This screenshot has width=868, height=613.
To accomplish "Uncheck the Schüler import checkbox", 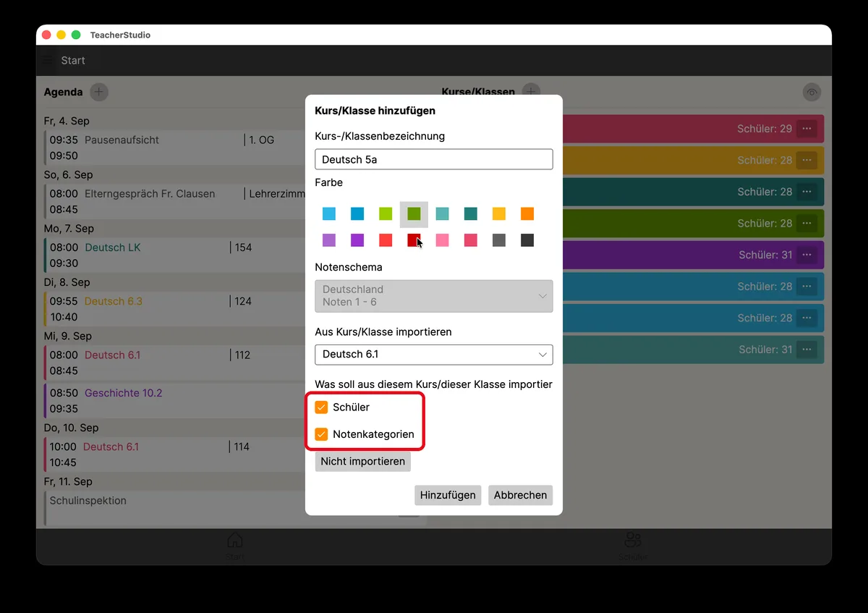I will pos(322,407).
